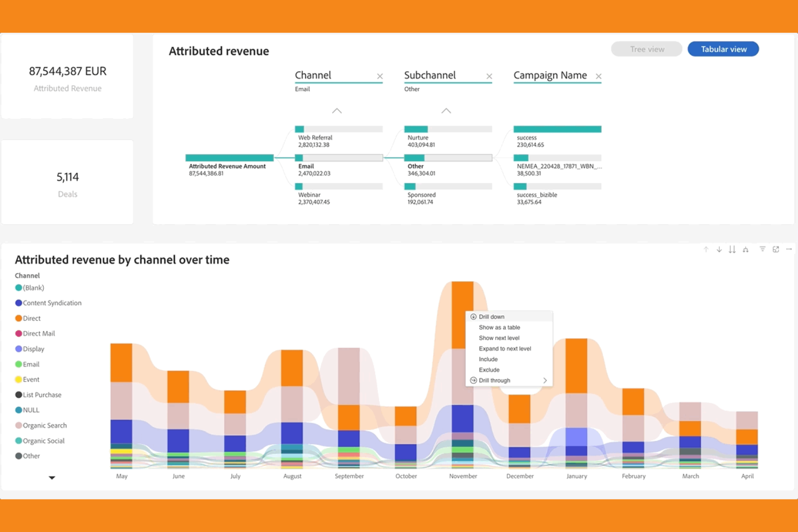Expand up arrow under Channel column
Screen dimensions: 798x532
click(337, 110)
